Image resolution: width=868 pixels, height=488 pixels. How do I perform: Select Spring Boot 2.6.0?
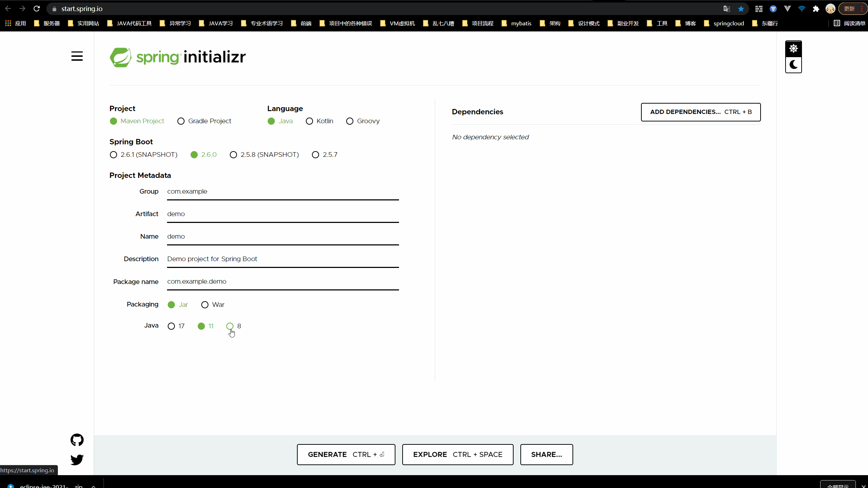[203, 155]
